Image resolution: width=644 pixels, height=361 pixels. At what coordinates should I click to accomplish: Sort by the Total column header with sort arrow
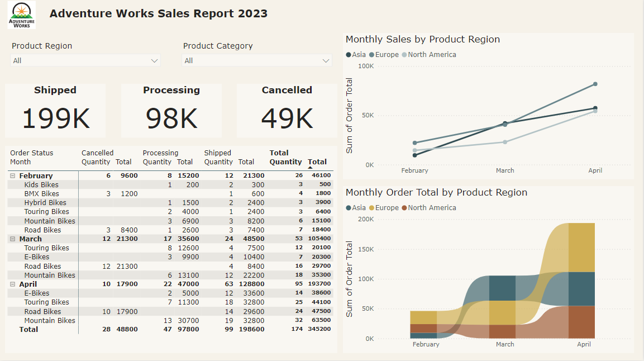coord(317,162)
